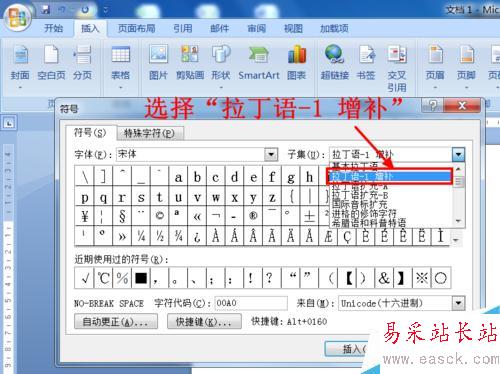500x374 pixels.
Task: Switch to the 引用 ribbon tab
Action: [x=183, y=28]
